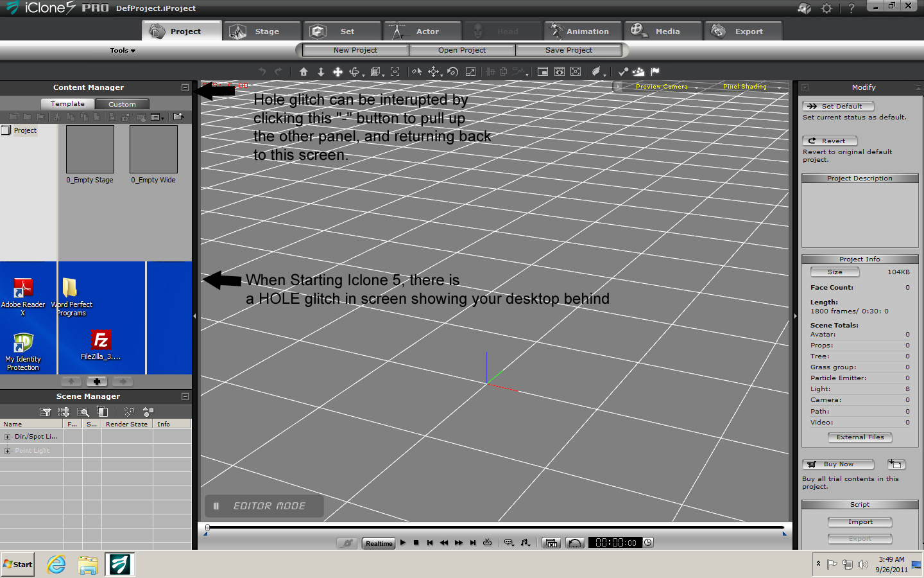Click the New Project button

[x=355, y=50]
